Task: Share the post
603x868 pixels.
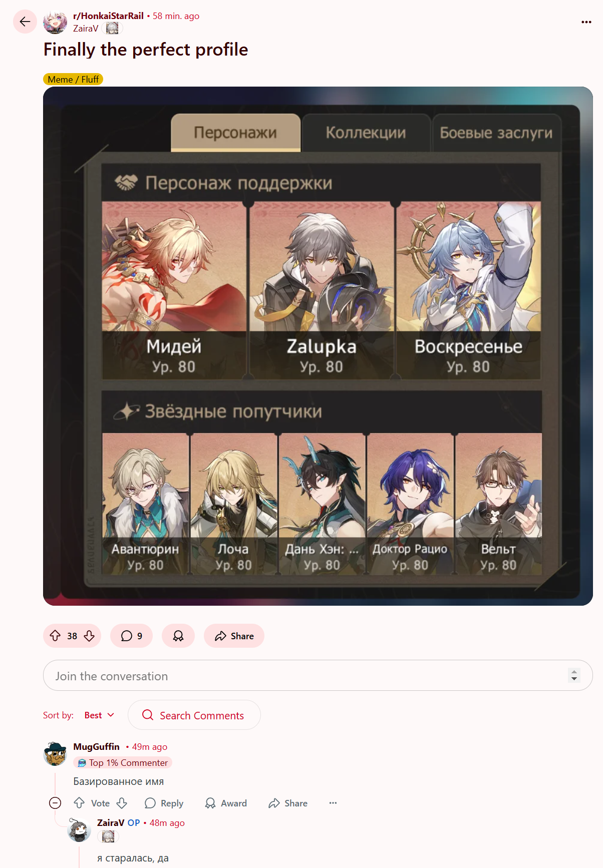Action: [x=234, y=636]
